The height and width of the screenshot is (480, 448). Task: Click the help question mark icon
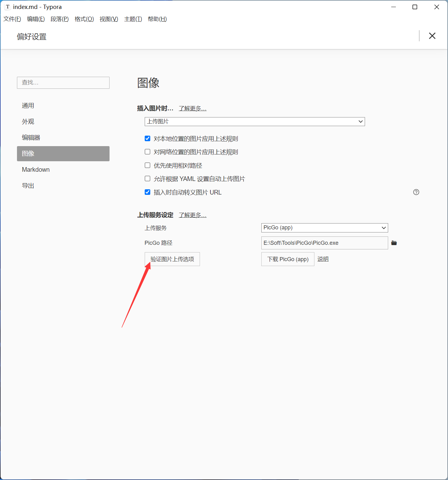(416, 192)
